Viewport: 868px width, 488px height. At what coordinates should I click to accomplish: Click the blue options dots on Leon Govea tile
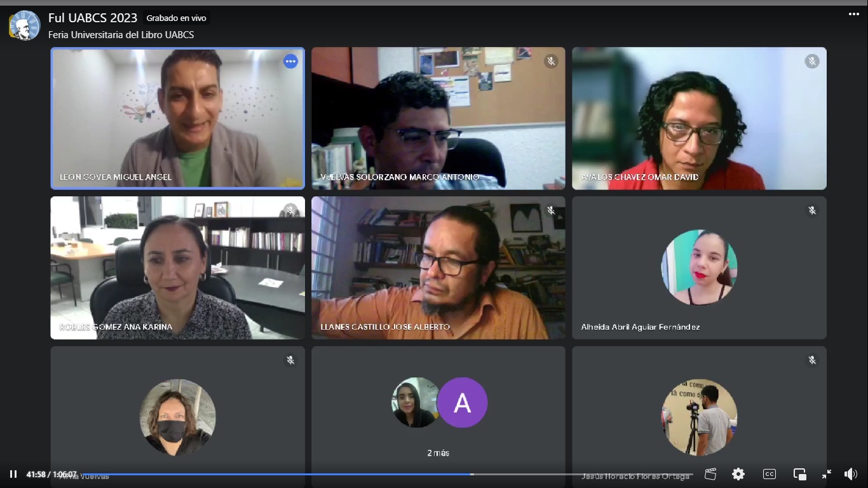(290, 62)
